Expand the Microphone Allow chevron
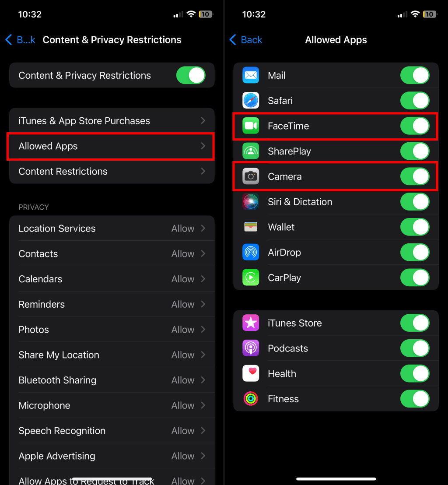Viewport: 448px width, 485px height. [x=203, y=405]
